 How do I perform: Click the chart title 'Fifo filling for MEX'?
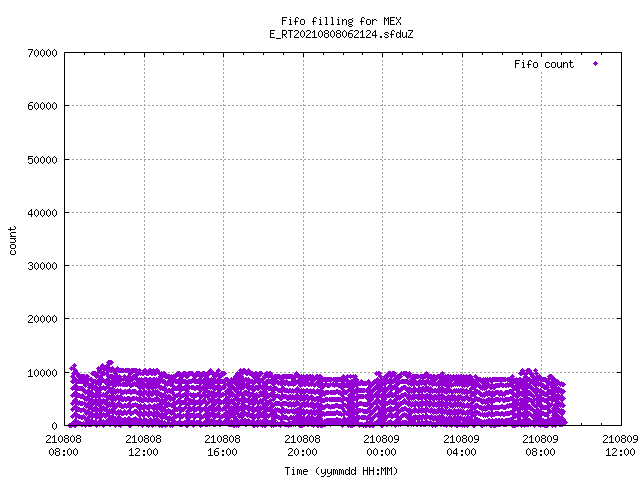coord(341,21)
